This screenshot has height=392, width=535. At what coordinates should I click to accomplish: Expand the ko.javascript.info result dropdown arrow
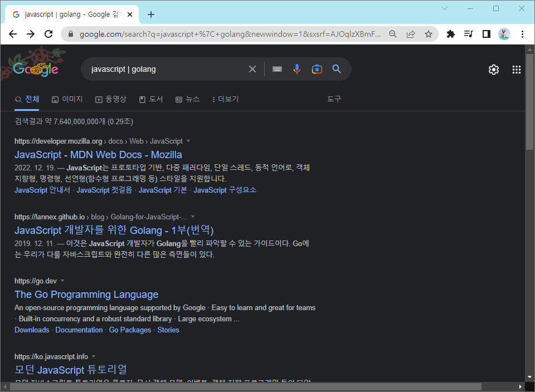(94, 356)
